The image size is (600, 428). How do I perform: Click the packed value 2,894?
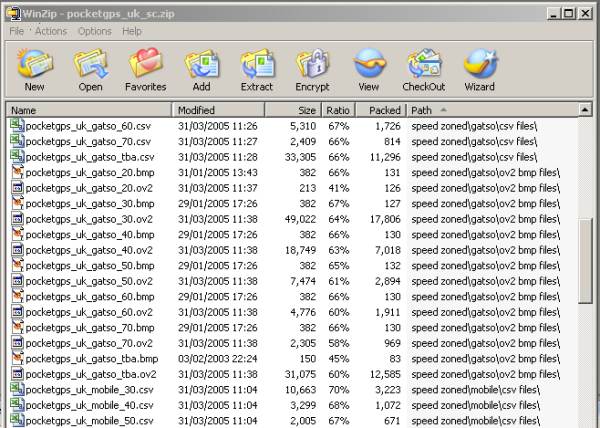pyautogui.click(x=388, y=281)
